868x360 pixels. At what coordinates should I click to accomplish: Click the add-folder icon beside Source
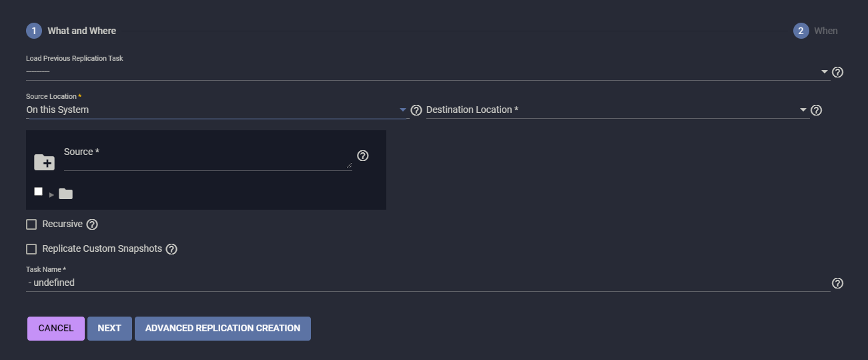tap(44, 162)
